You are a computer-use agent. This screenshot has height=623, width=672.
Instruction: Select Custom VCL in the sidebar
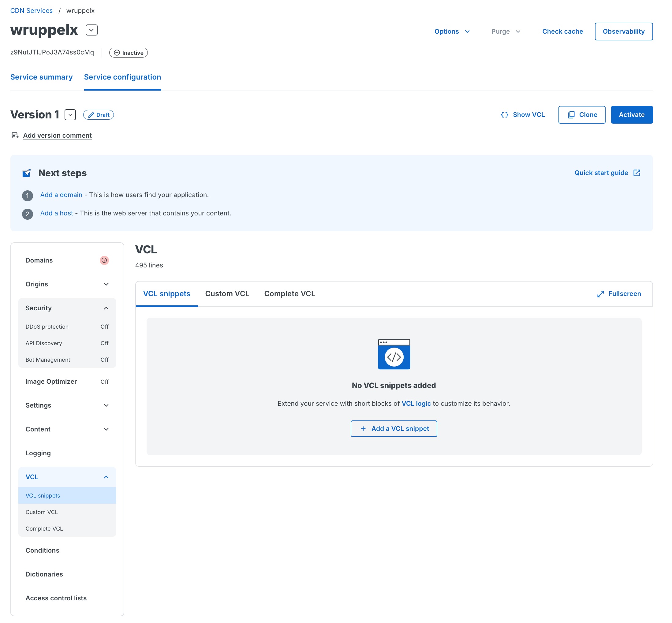tap(67, 512)
